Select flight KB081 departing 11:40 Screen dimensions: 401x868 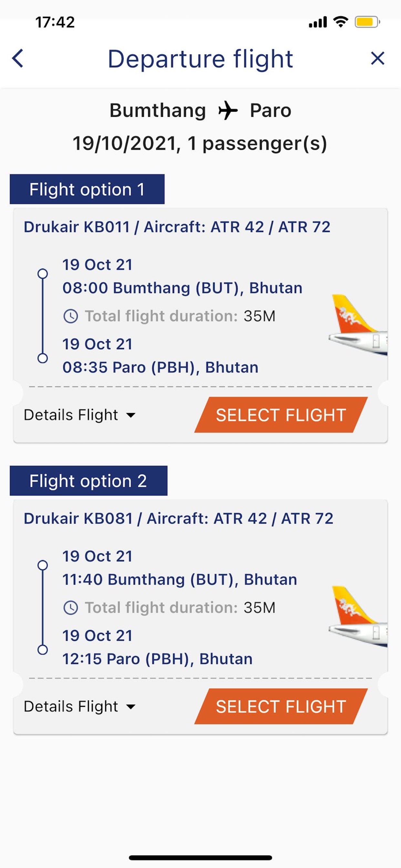click(281, 706)
